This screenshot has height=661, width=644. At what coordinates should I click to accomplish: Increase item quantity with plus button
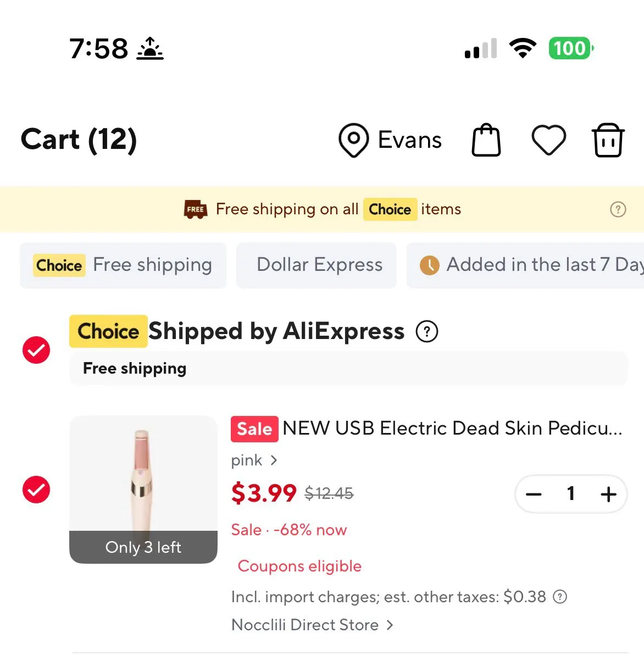(x=608, y=494)
